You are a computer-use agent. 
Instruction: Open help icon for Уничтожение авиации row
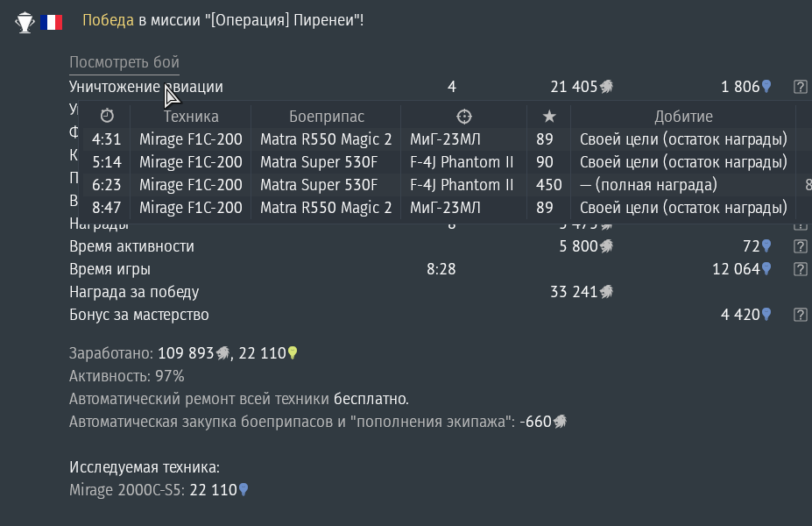(x=800, y=87)
